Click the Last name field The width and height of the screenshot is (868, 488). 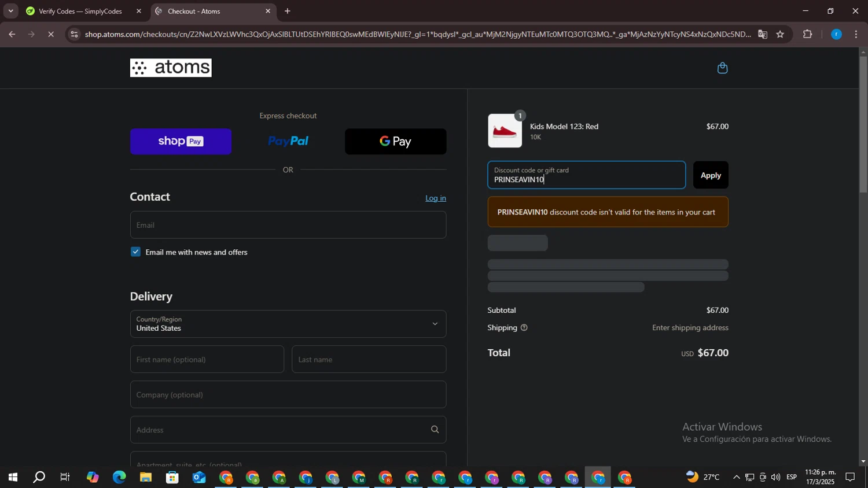[x=369, y=359]
